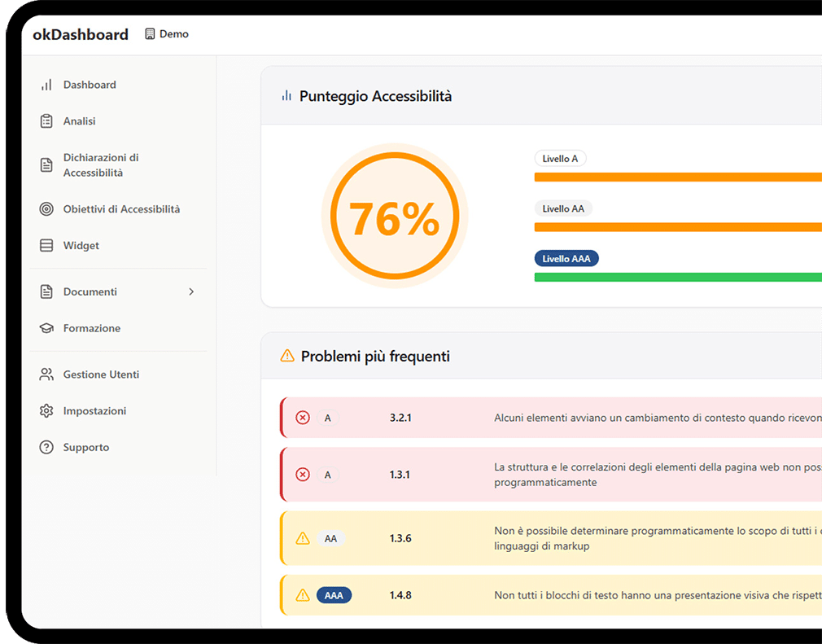The height and width of the screenshot is (644, 822).
Task: Click the green Livello AAA progress bar
Action: point(677,278)
